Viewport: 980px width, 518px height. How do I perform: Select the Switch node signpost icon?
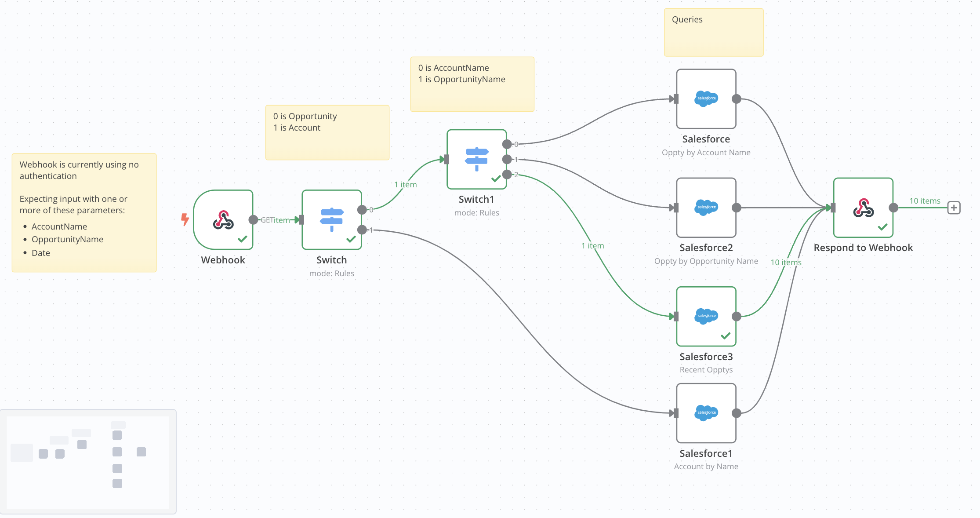[x=332, y=219]
